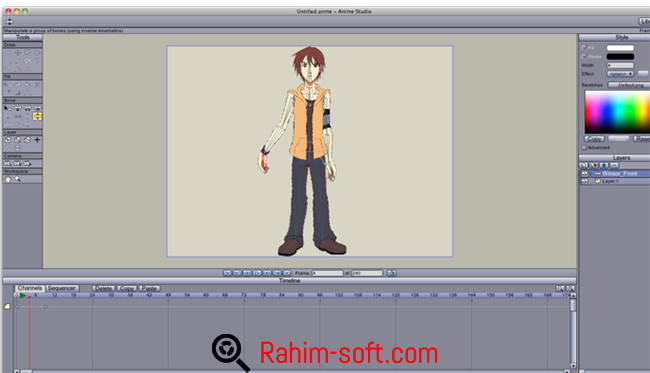
Task: Open the white Fill color swatch
Action: point(620,48)
